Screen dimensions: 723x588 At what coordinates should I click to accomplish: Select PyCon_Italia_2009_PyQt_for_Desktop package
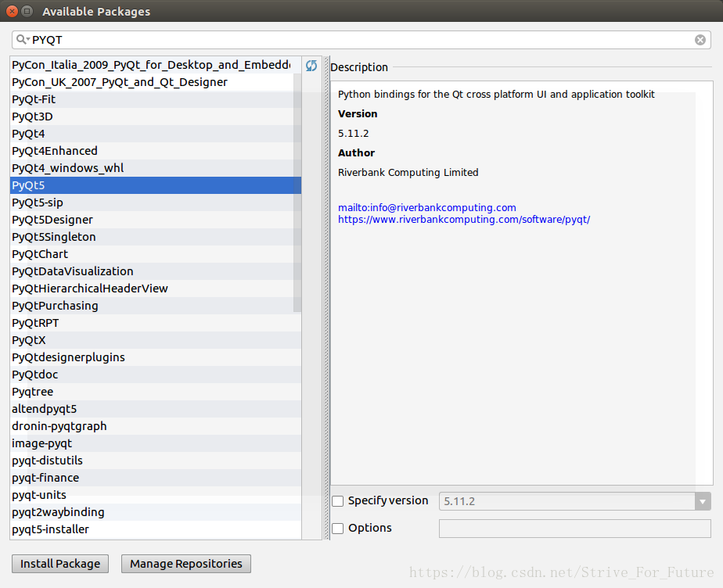[x=156, y=65]
